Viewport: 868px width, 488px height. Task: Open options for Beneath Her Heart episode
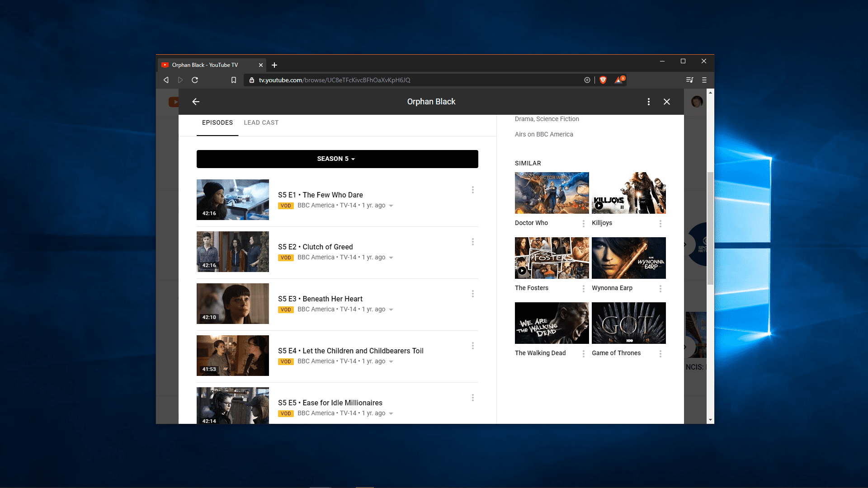[x=473, y=294]
